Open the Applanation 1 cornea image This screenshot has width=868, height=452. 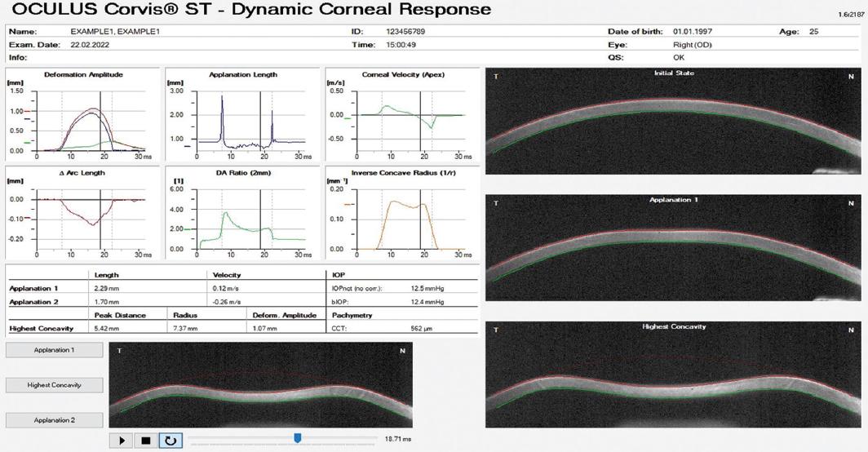pos(673,247)
